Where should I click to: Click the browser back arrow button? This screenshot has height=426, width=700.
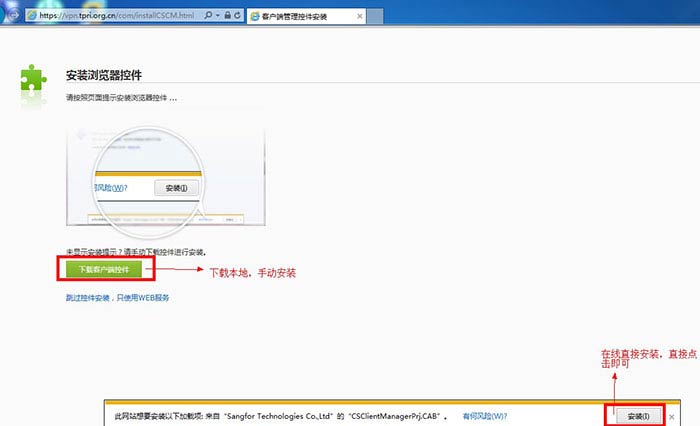tap(8, 18)
